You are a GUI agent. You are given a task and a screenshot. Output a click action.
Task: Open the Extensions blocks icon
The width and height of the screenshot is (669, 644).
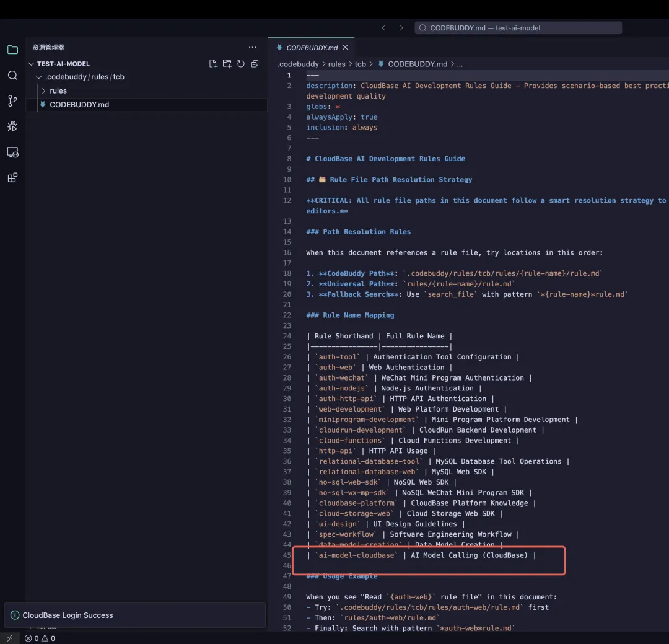(x=13, y=178)
